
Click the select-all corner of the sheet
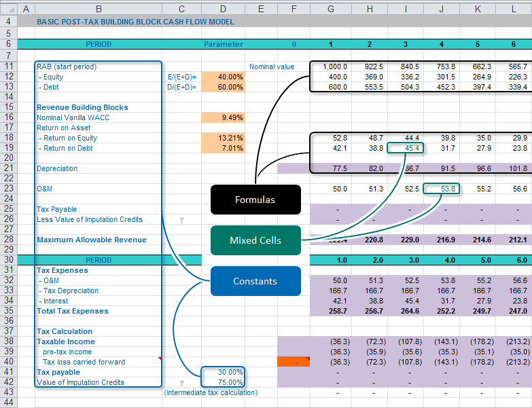tap(8, 9)
